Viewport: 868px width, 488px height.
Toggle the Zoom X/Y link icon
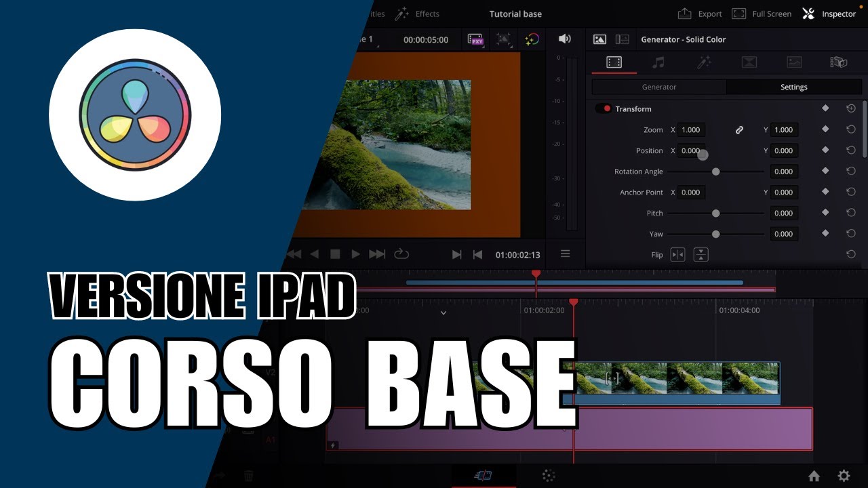pos(739,129)
